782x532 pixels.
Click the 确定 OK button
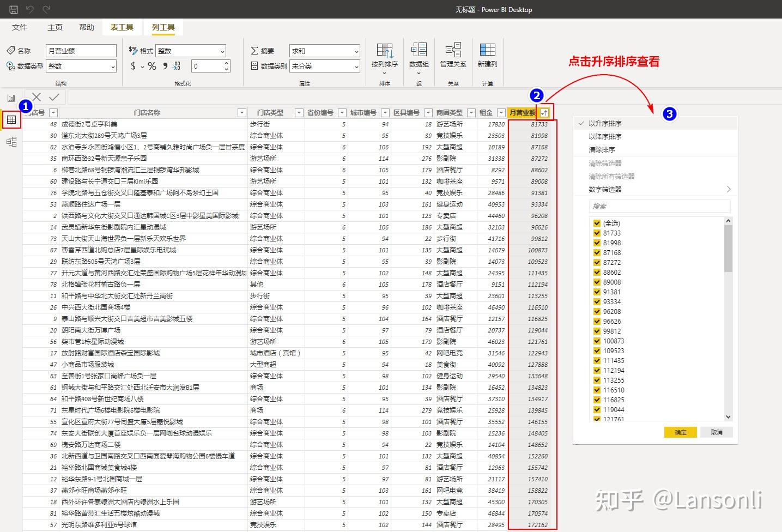pos(681,432)
